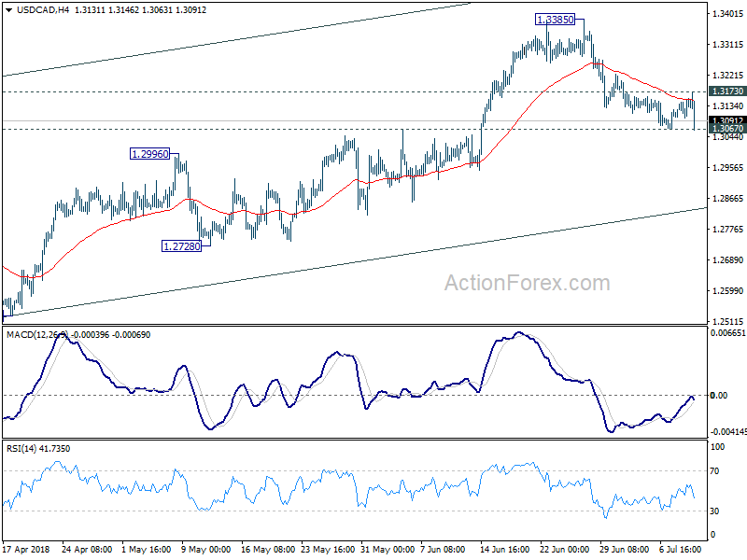Select the USDCAD,H4 chart title text
The height and width of the screenshot is (560, 747).
click(x=43, y=10)
